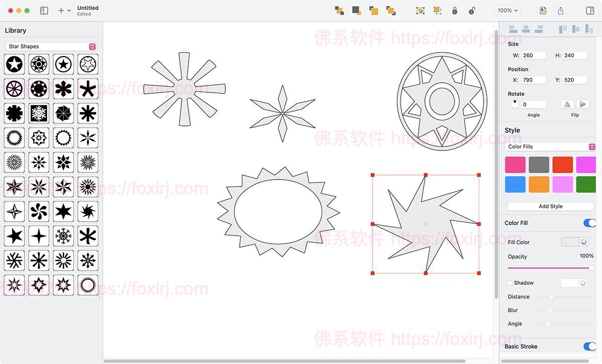602x364 pixels.
Task: Open the zoom level 100% dropdown
Action: click(507, 10)
